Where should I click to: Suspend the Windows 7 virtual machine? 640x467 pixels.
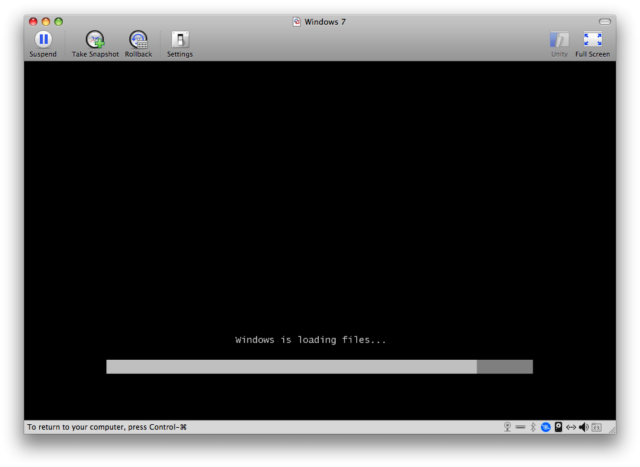43,44
